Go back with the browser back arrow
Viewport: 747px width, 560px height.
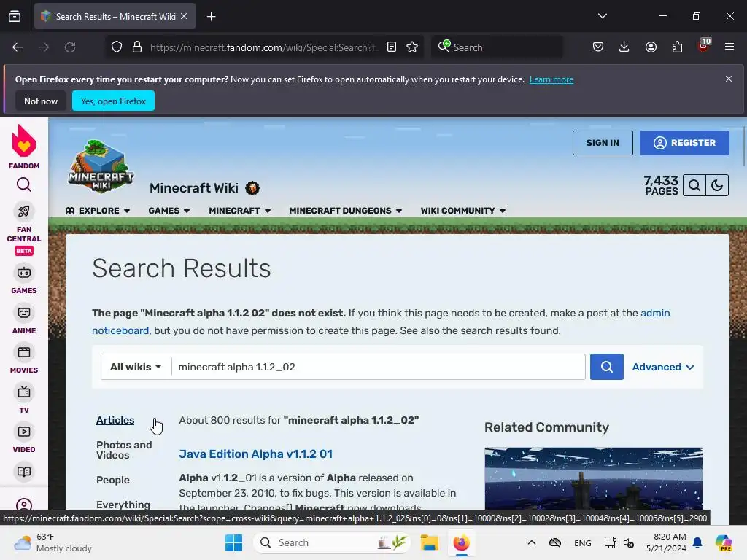tap(18, 47)
